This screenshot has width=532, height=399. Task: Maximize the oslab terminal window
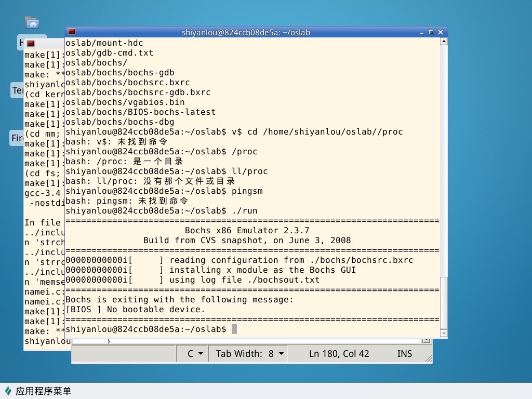coord(431,32)
